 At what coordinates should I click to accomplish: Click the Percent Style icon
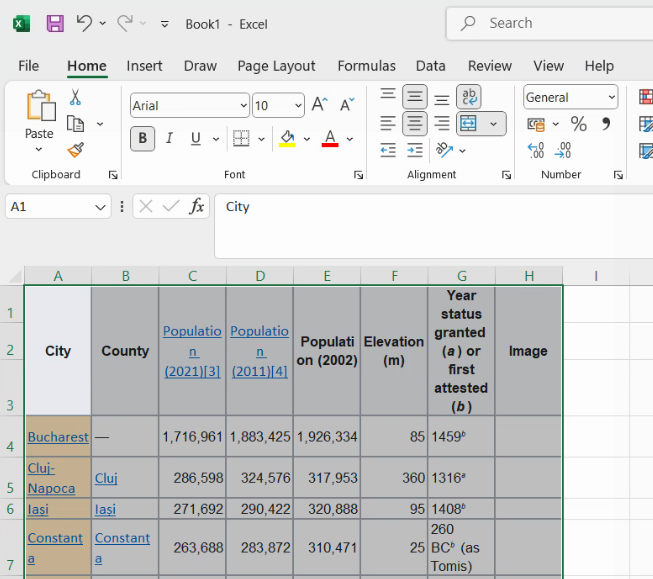tap(578, 124)
